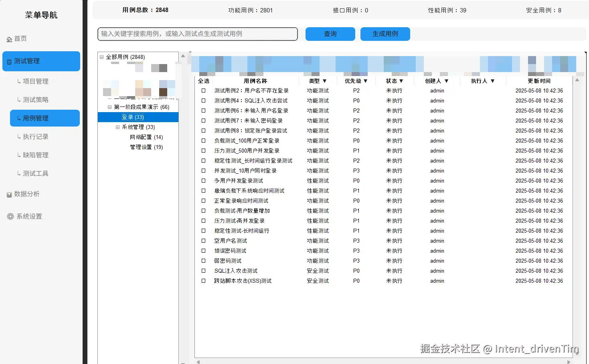Click the 生成用例 button

385,34
